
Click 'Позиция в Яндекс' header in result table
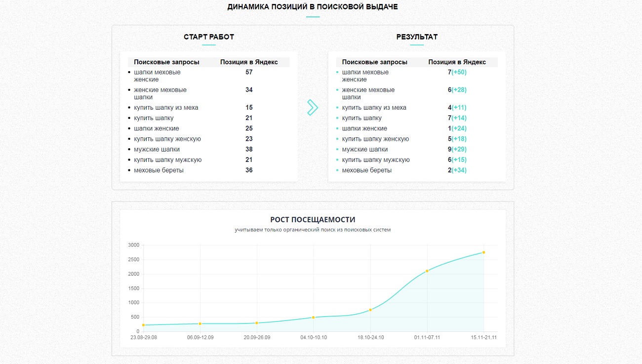pos(457,62)
